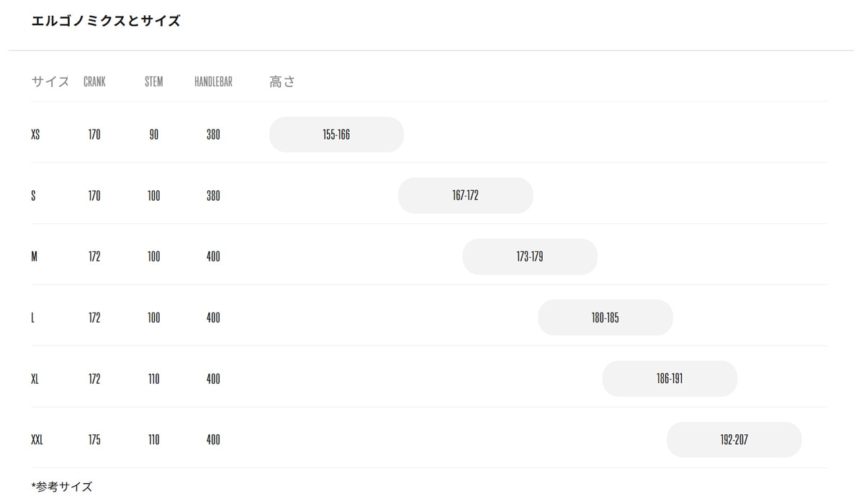This screenshot has height=504, width=864.
Task: Click the CRANK column header
Action: [94, 82]
